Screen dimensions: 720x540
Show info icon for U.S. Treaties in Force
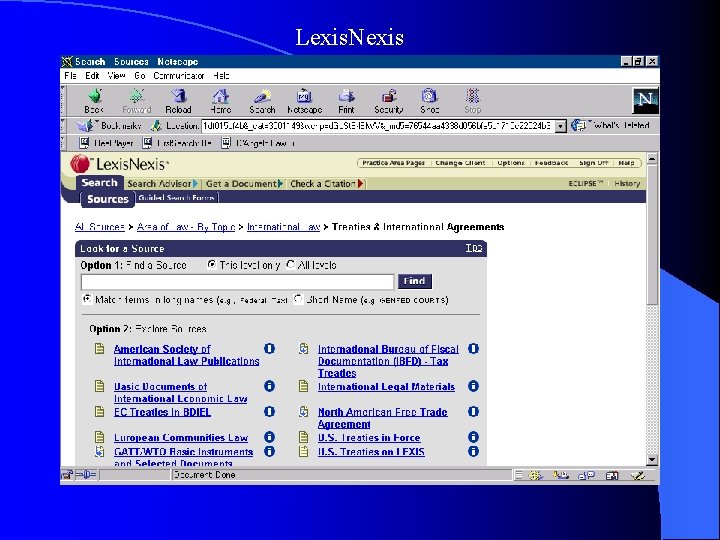[x=473, y=437]
